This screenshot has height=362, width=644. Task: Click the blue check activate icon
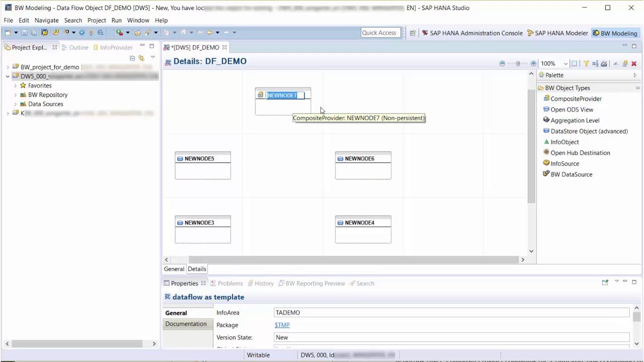click(x=82, y=33)
